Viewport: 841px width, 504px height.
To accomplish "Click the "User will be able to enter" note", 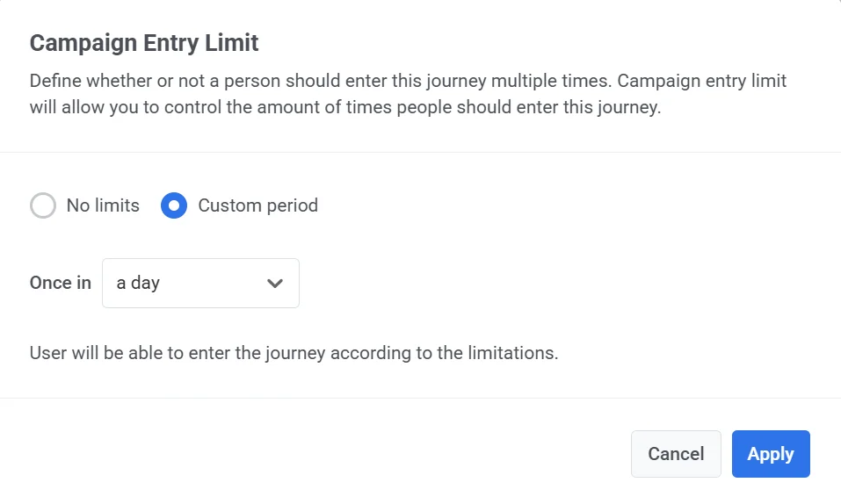I will 294,354.
